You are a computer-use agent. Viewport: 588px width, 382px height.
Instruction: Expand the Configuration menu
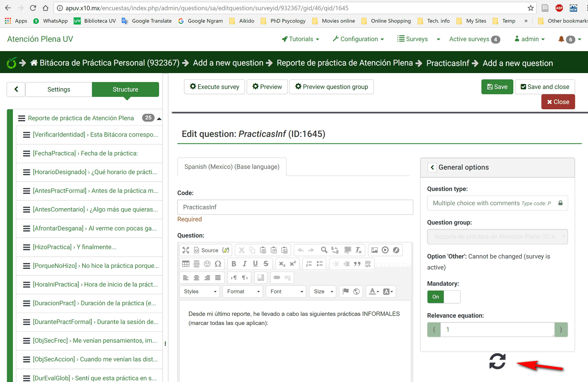[358, 39]
